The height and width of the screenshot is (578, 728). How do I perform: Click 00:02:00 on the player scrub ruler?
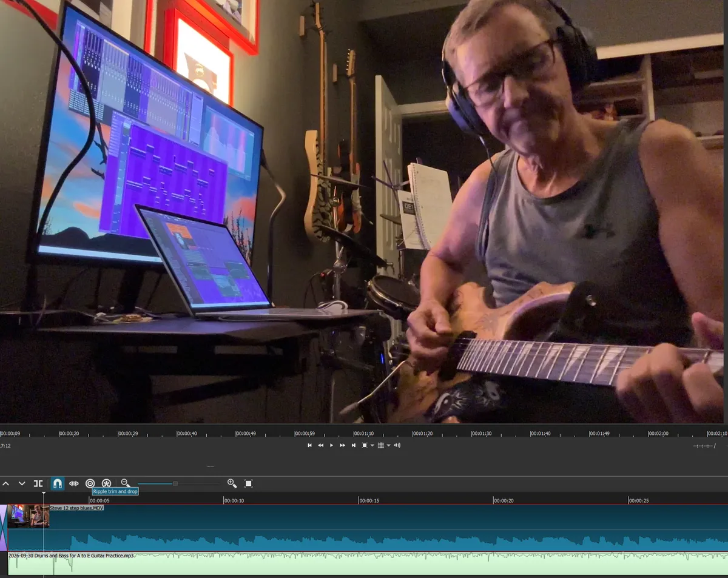[658, 434]
